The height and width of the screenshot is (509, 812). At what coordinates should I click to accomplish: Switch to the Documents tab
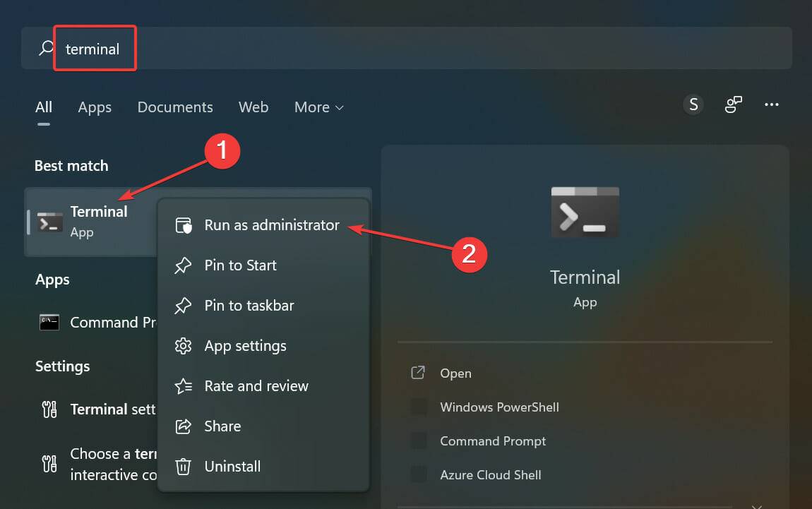click(x=174, y=107)
